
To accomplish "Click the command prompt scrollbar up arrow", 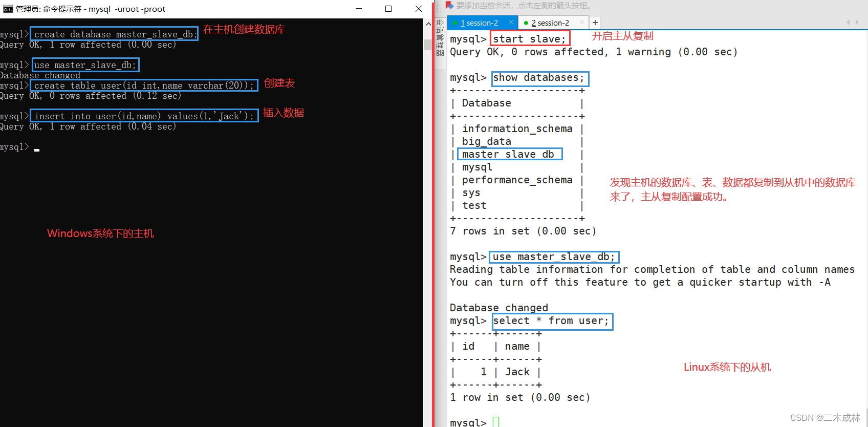I will [428, 24].
